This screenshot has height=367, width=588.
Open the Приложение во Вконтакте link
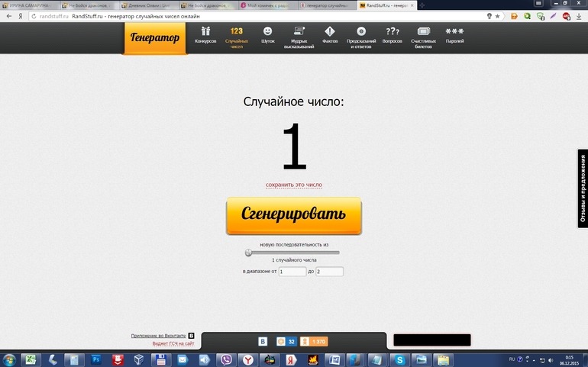[159, 335]
